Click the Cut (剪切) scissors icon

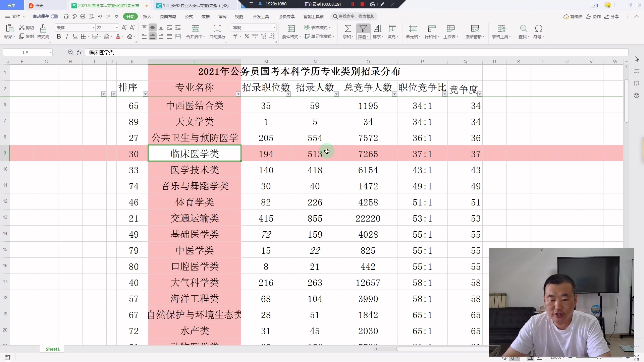(x=22, y=27)
